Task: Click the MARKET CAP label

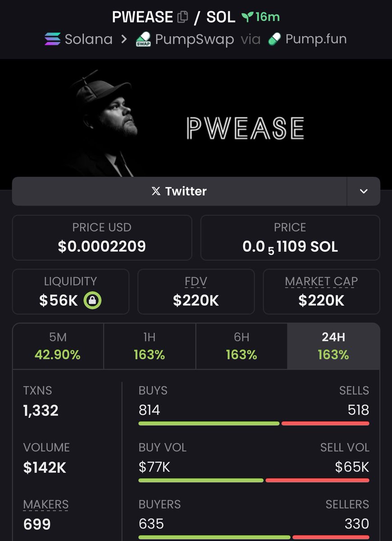Action: click(321, 281)
